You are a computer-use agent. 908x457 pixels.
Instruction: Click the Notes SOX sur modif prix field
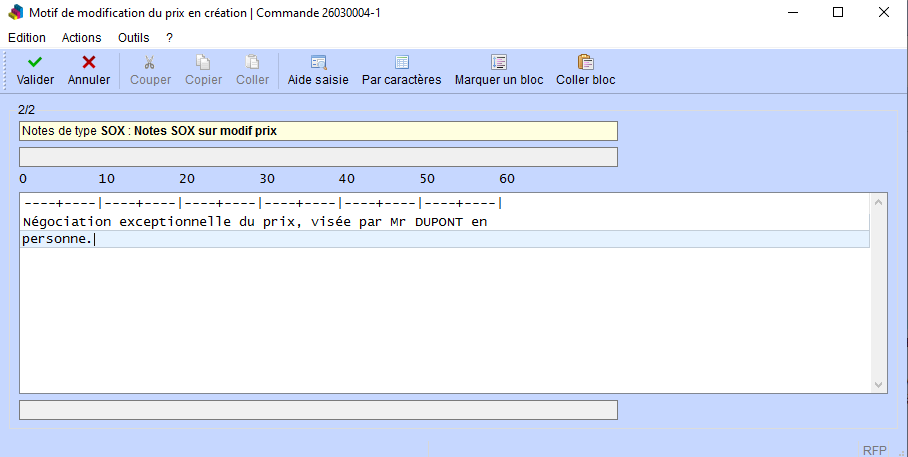click(x=318, y=131)
